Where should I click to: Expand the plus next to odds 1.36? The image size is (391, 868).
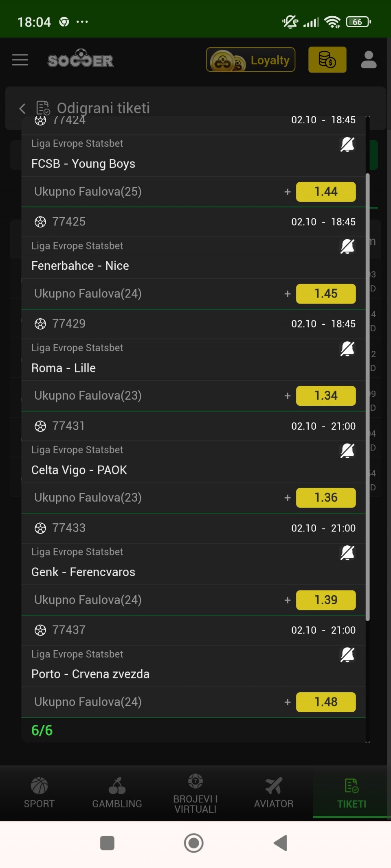[288, 498]
